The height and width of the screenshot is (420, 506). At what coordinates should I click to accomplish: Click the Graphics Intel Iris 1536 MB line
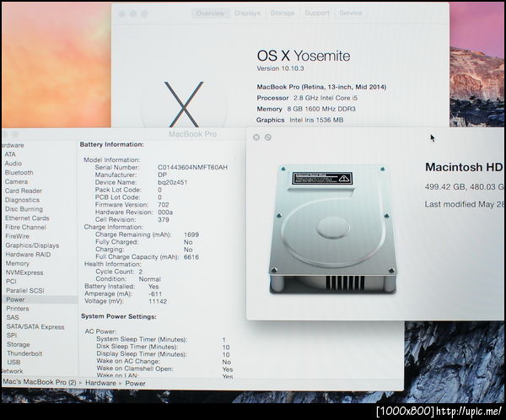299,120
